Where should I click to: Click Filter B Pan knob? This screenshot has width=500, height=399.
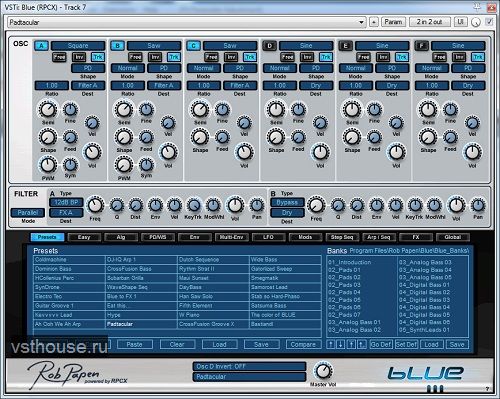pos(478,205)
